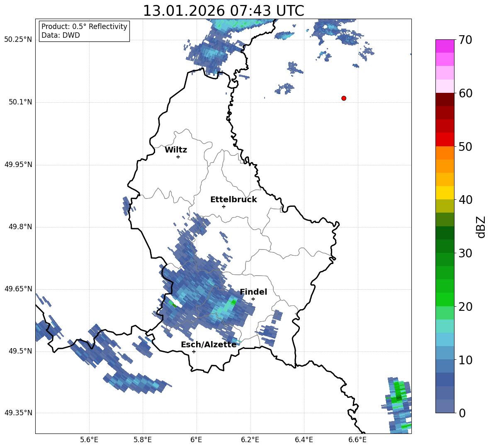The image size is (491, 448).
Task: Click the 0 tick label on colorbar
Action: pos(462,413)
